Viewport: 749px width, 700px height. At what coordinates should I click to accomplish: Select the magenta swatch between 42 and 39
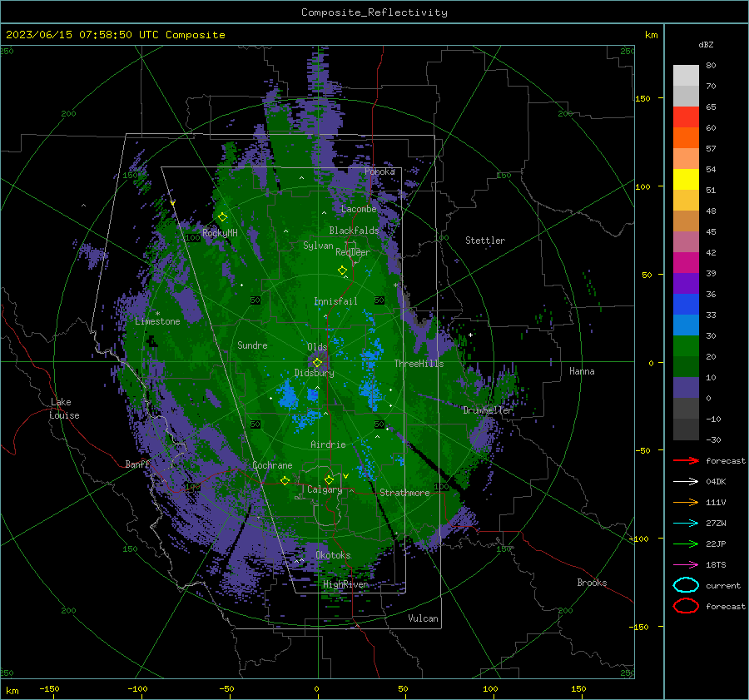(686, 262)
